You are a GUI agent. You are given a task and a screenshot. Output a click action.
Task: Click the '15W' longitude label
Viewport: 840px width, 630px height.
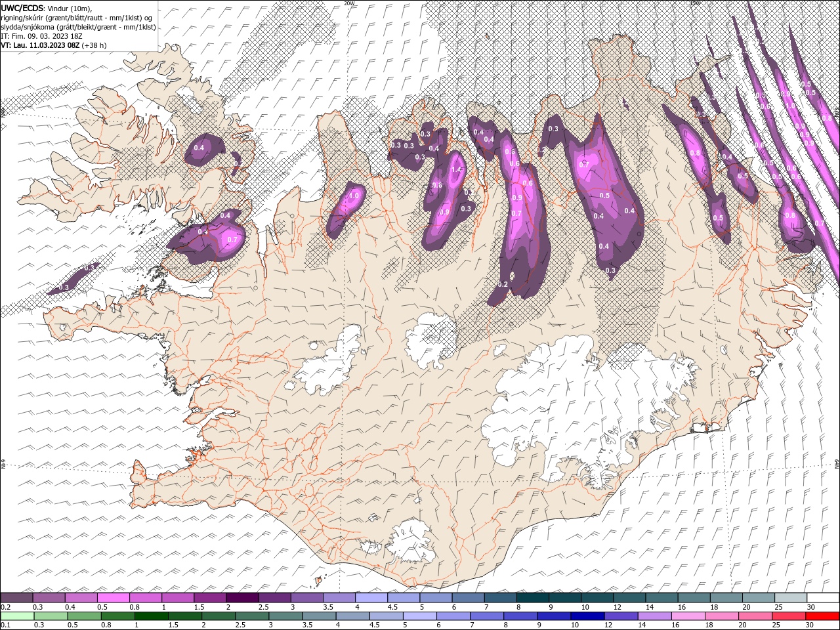[695, 3]
